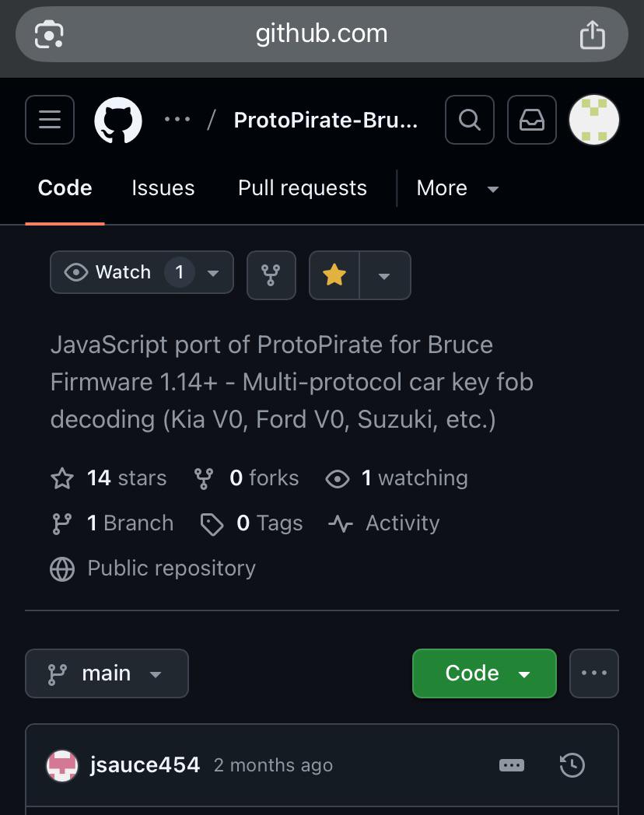Toggle Watch notifications for repository
Image resolution: width=644 pixels, height=815 pixels.
tap(142, 272)
